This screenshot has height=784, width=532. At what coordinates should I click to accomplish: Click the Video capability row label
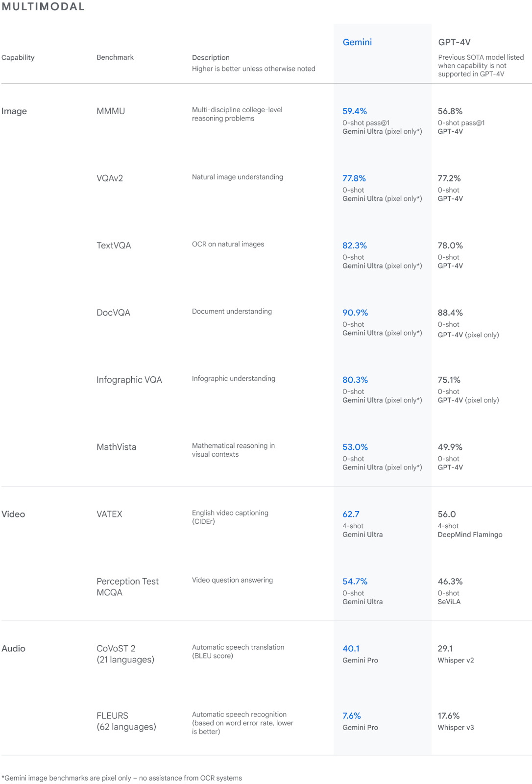pyautogui.click(x=13, y=514)
